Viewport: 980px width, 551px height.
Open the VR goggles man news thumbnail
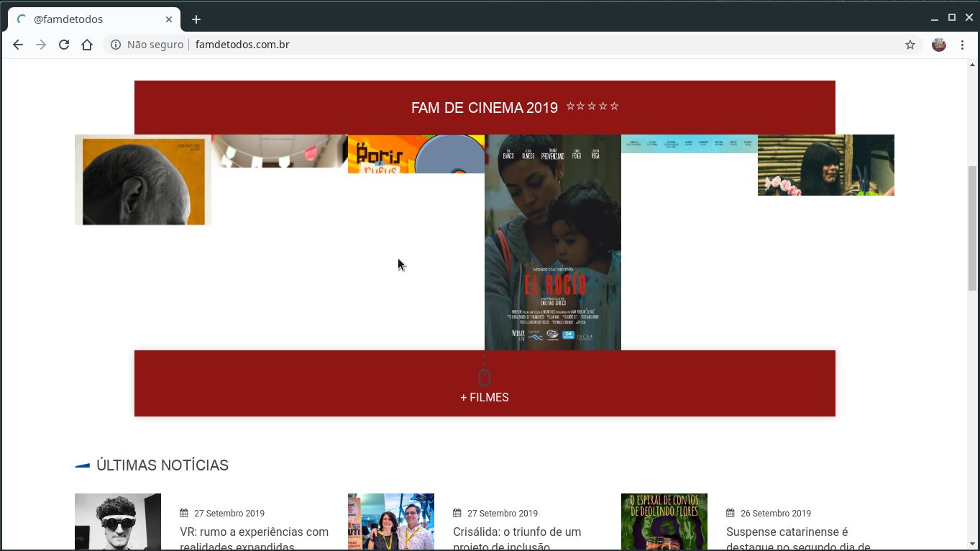tap(118, 522)
